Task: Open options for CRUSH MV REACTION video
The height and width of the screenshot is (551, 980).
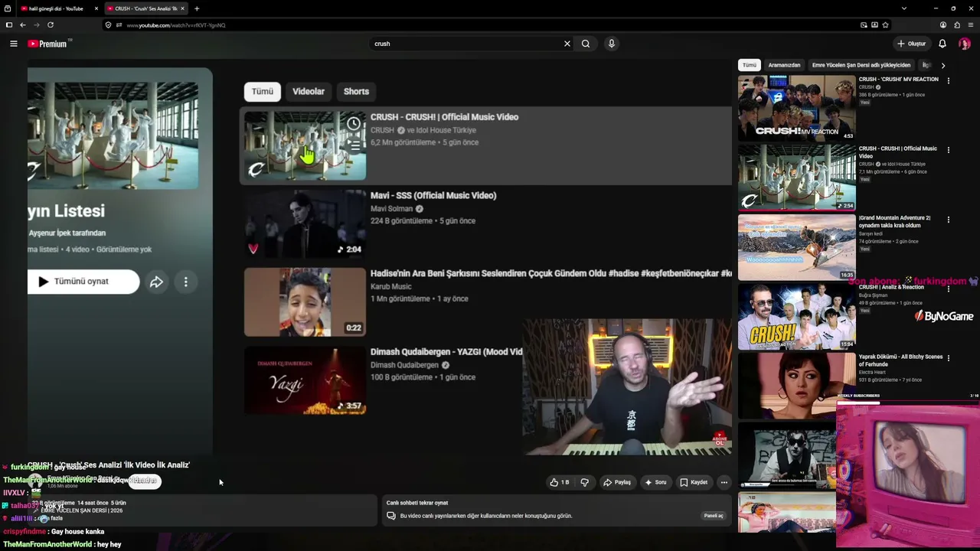Action: [x=949, y=80]
